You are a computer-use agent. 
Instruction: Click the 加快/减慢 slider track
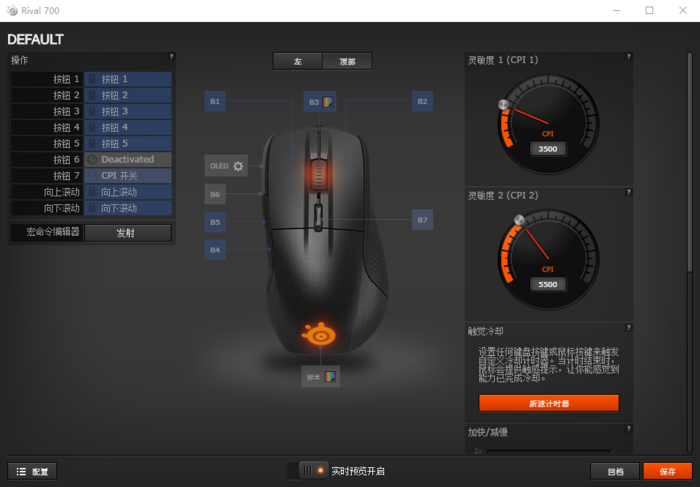pyautogui.click(x=548, y=451)
